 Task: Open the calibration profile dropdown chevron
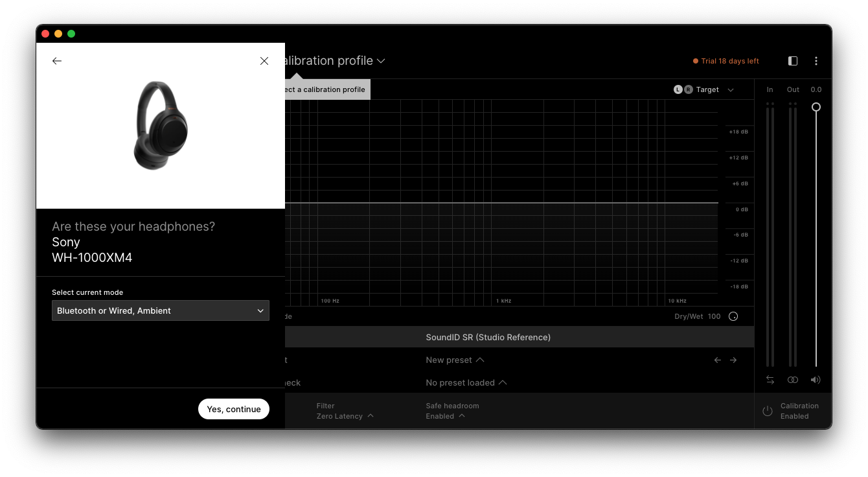[381, 61]
